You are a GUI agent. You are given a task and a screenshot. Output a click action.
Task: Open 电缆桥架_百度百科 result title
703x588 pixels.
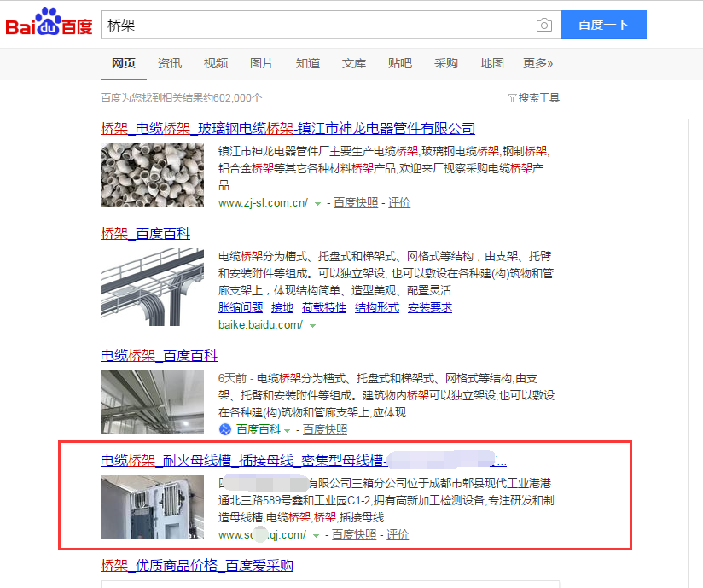click(x=159, y=356)
